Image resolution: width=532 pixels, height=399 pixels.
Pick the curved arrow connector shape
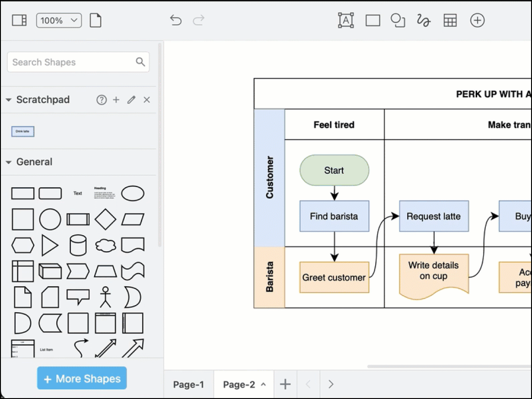tap(81, 348)
